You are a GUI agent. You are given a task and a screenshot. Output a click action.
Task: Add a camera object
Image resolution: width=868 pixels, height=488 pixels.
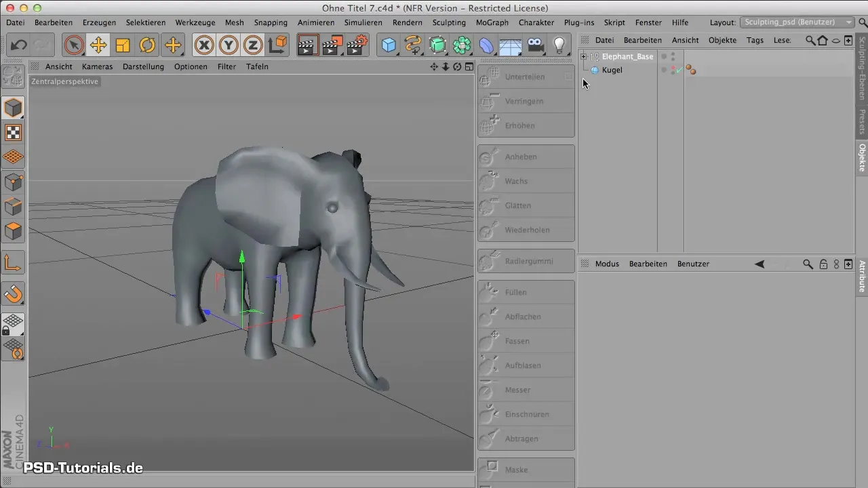pos(535,45)
